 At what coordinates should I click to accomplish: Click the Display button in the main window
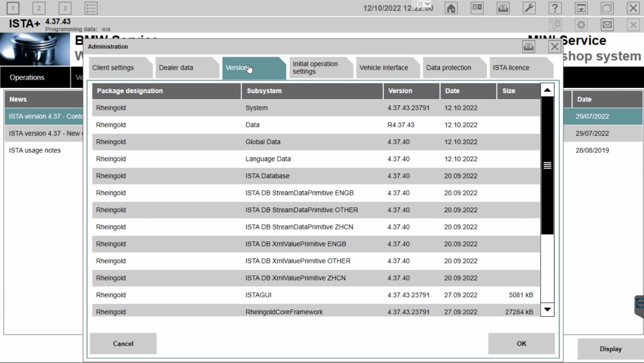click(611, 349)
